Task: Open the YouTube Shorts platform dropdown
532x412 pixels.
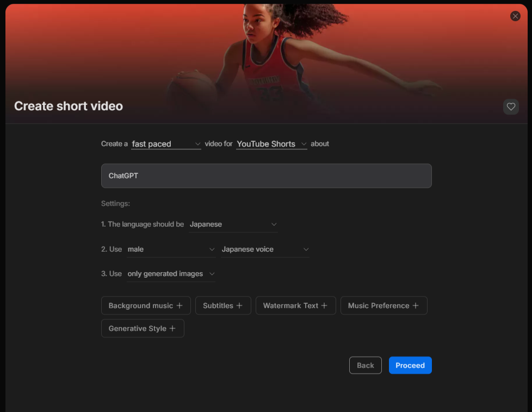Action: click(x=271, y=144)
